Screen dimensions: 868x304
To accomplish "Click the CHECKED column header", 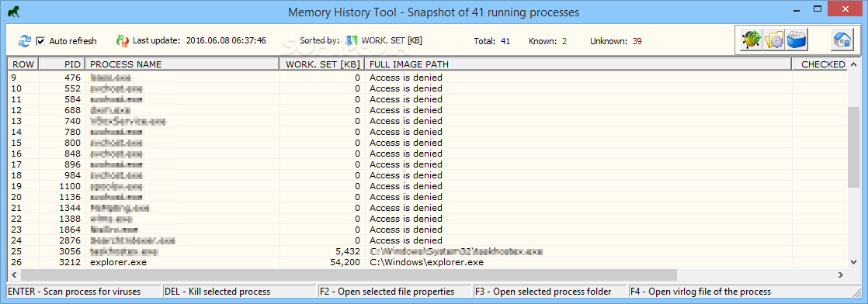I will pos(819,64).
